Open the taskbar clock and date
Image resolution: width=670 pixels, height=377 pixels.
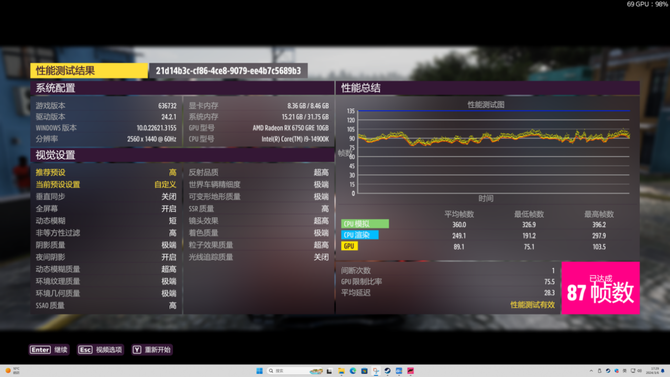tap(654, 371)
